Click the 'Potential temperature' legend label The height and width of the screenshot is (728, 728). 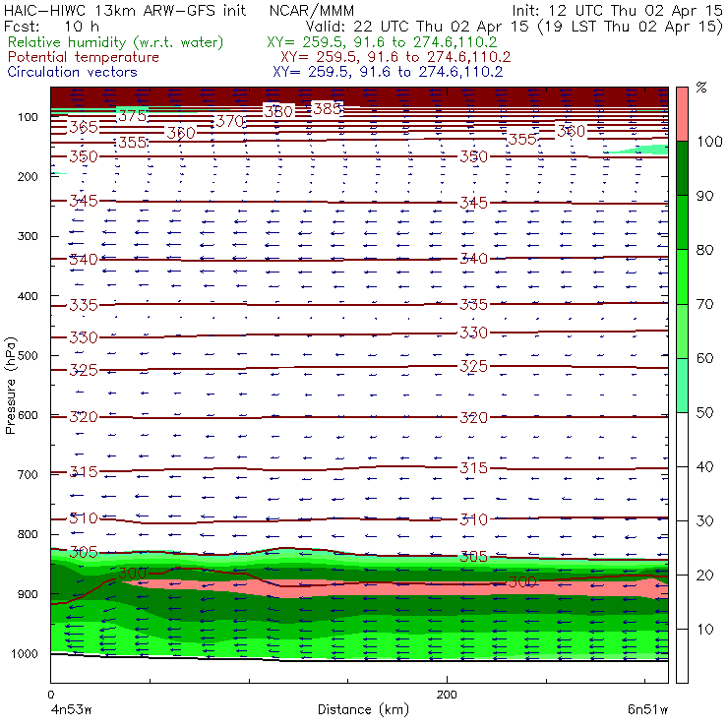(83, 57)
